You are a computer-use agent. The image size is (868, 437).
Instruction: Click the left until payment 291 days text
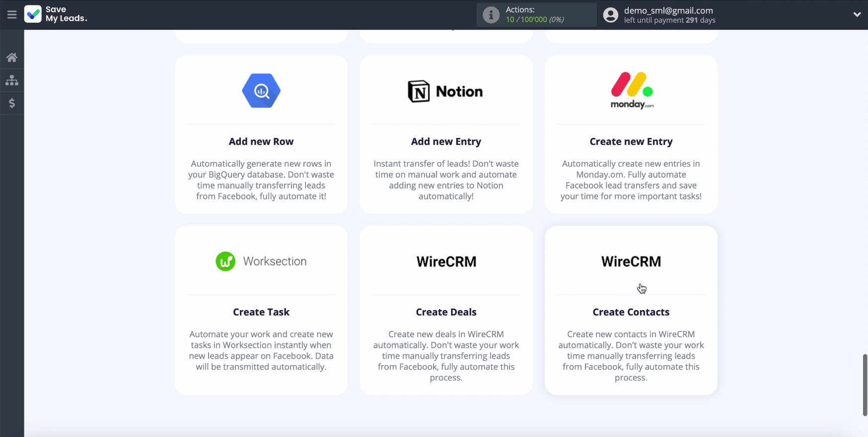[669, 20]
